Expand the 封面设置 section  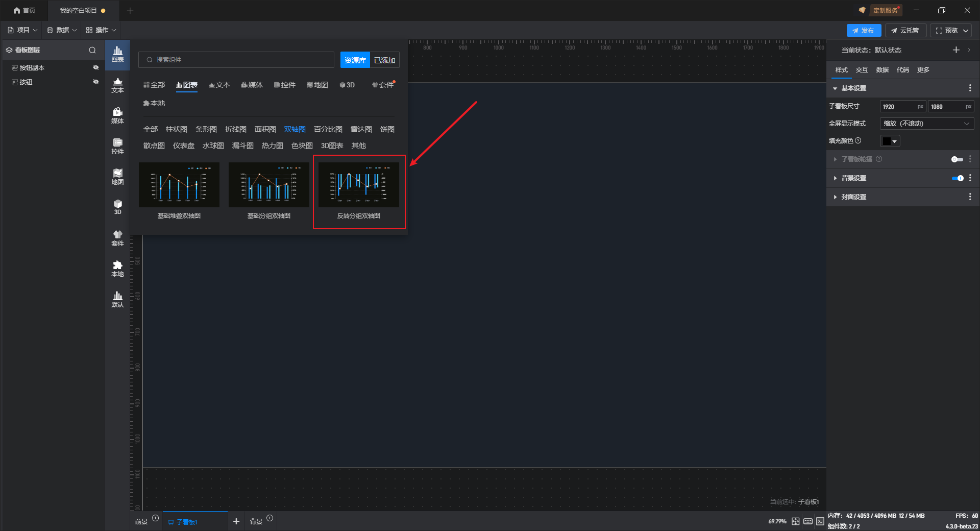tap(836, 197)
